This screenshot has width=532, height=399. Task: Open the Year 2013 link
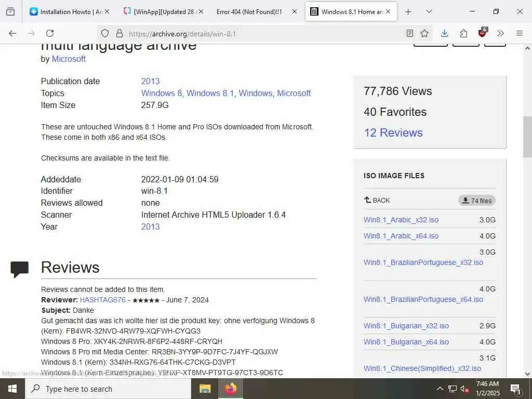150,227
